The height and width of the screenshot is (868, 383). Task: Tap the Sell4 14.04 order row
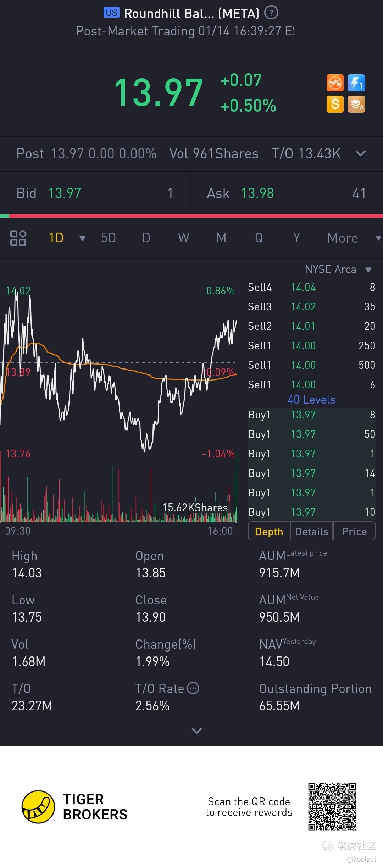tap(311, 287)
